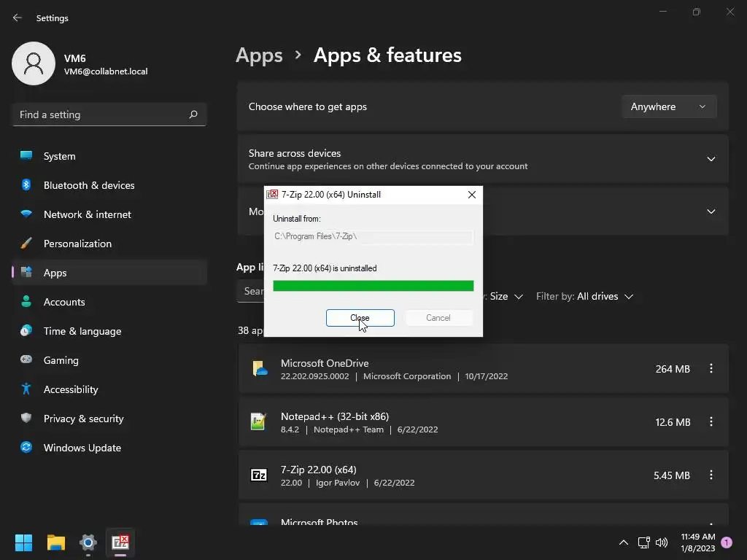The image size is (747, 560).
Task: Open the Anywhere dropdown for app sources
Action: click(669, 106)
